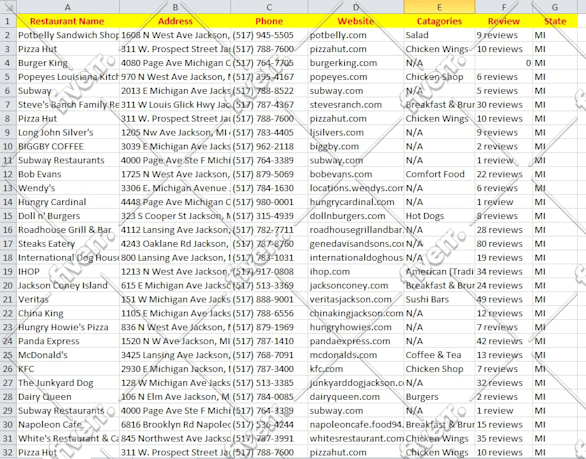Select the 'Comfort Food' category cell

tap(440, 174)
